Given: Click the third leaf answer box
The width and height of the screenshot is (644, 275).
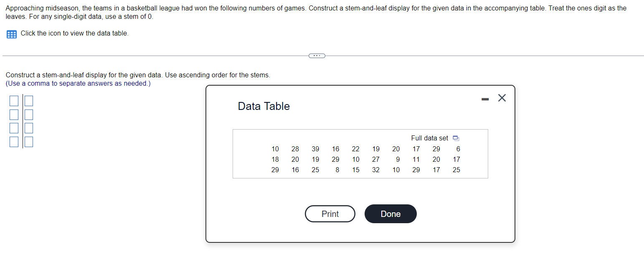Looking at the screenshot, I should [x=28, y=128].
